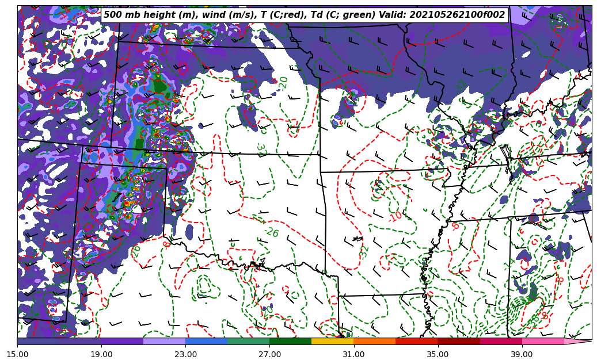Viewport: 597px width, 364px height.
Task: Click the dark maroon colorbar segment
Action: [458, 341]
